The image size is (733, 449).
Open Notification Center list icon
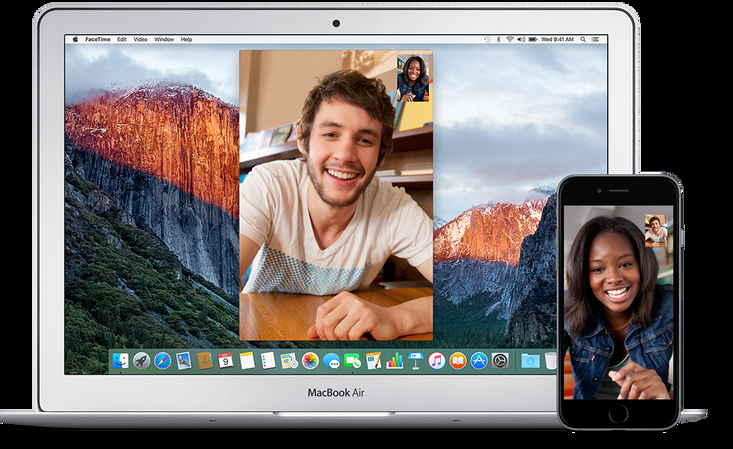596,39
